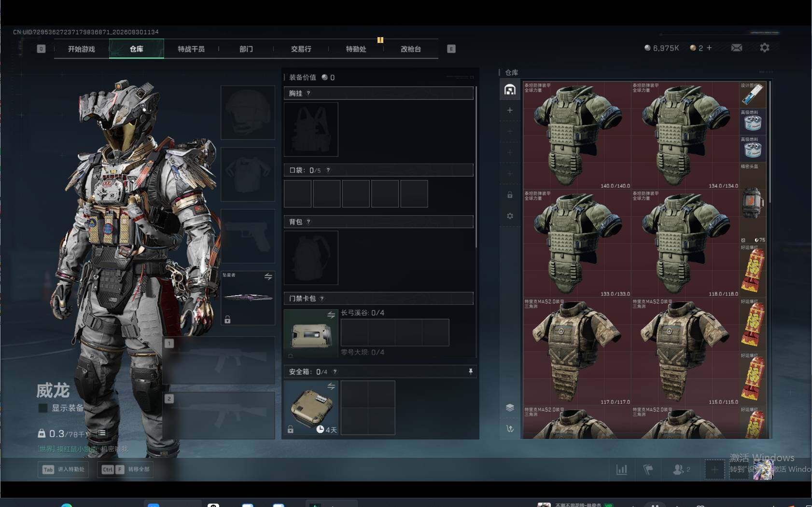Click the sort warehouse icon
Viewport: 812px width, 507px height.
(510, 428)
